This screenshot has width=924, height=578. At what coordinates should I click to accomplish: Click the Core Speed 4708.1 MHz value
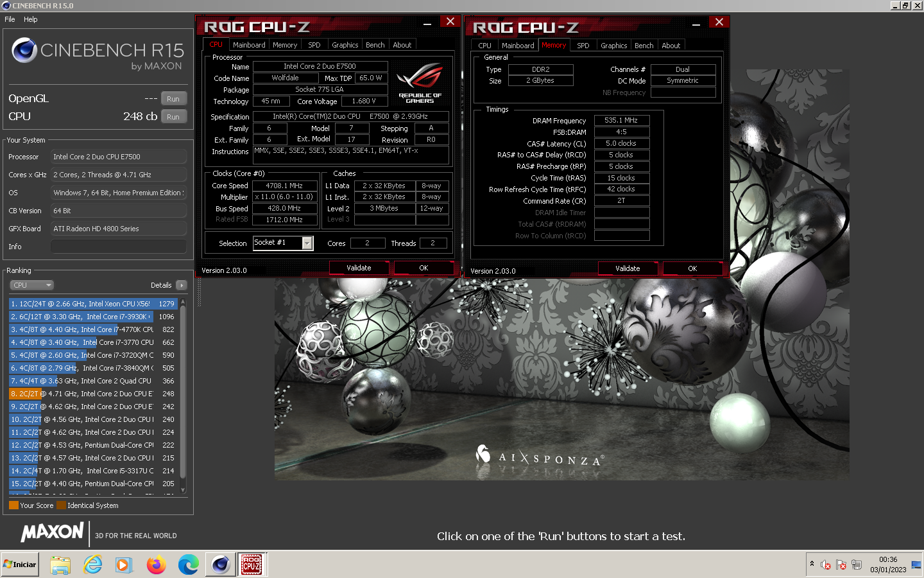tap(284, 186)
